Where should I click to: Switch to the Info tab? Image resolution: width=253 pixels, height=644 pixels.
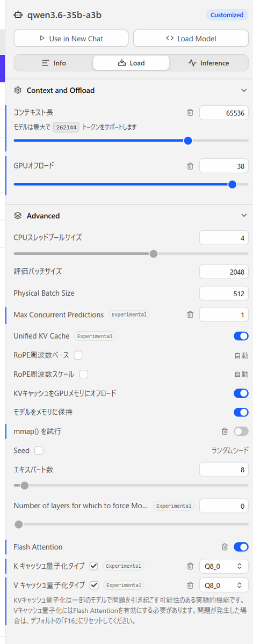click(54, 63)
